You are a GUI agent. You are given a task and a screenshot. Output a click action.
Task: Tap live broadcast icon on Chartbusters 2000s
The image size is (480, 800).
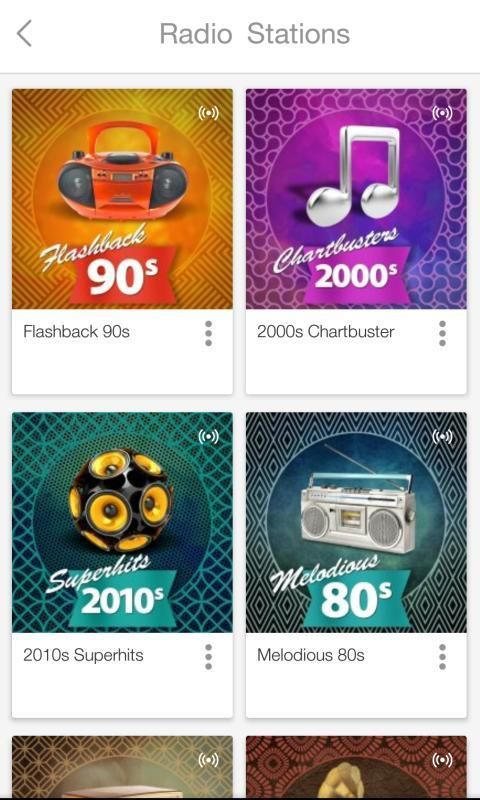[442, 113]
